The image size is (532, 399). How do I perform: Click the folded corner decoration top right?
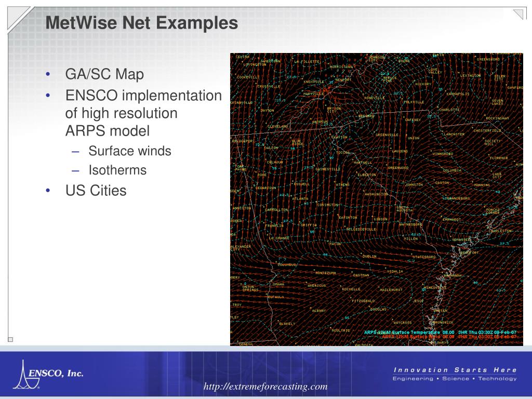click(519, 14)
